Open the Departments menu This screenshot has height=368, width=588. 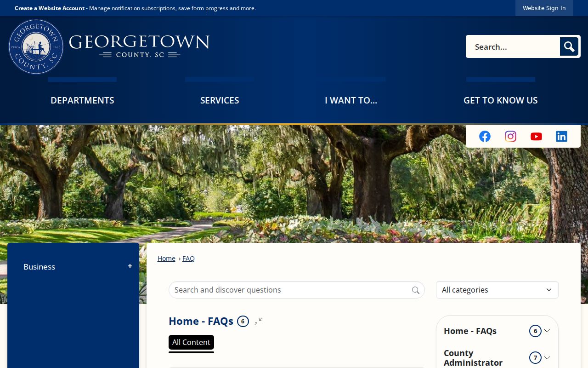(82, 100)
